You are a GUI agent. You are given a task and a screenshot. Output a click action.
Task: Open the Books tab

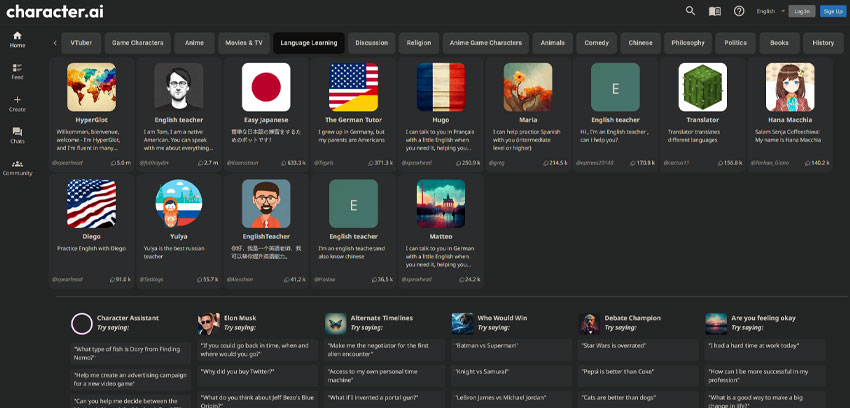779,43
